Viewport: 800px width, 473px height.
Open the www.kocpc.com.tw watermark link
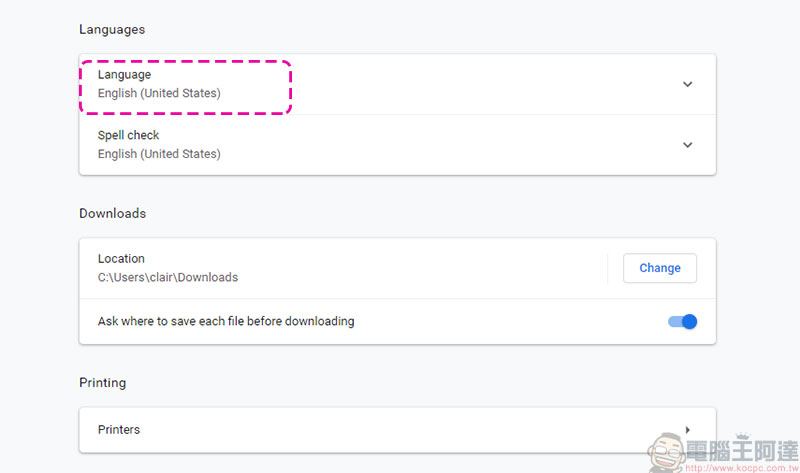742,468
